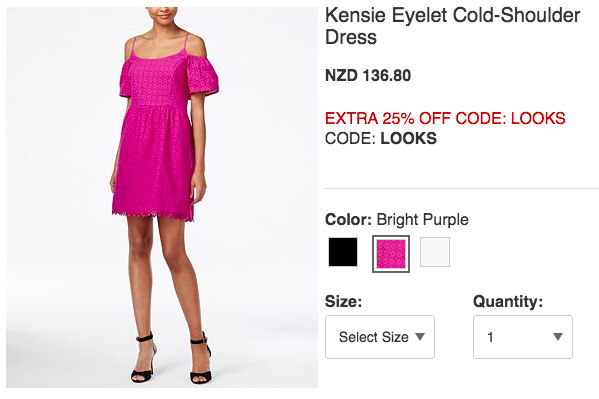Click the puffed cold-shoulder sleeve in photo

pos(202,77)
